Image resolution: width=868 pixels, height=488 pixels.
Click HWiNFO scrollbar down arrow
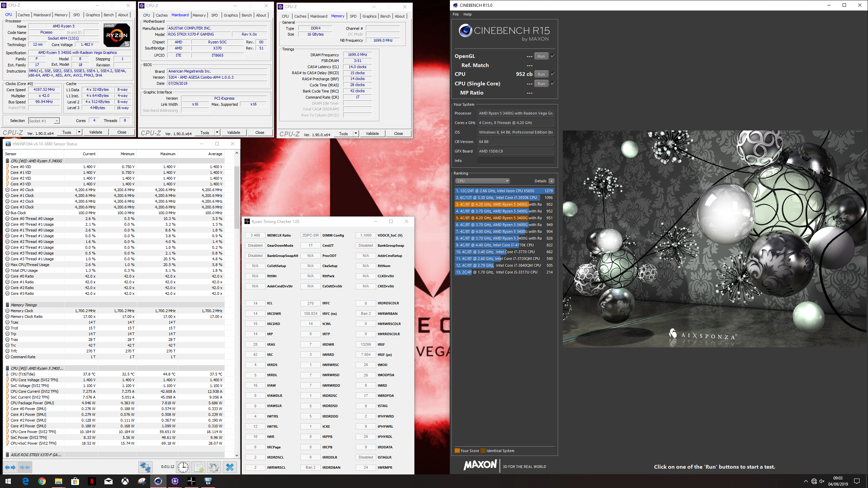coord(237,455)
